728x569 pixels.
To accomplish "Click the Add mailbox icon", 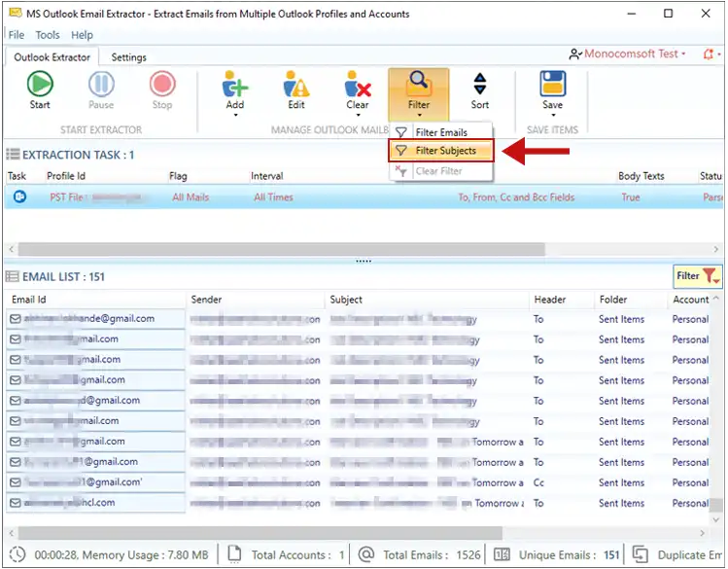I will coord(235,84).
